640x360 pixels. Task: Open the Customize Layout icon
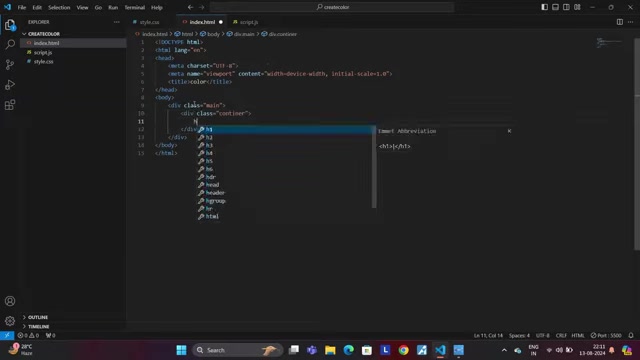point(577,7)
